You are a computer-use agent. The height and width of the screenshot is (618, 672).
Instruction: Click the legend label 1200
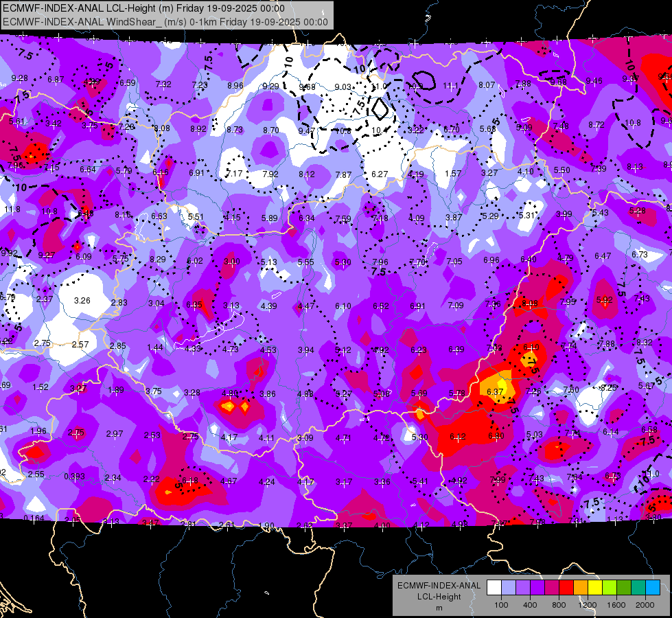pos(587,605)
